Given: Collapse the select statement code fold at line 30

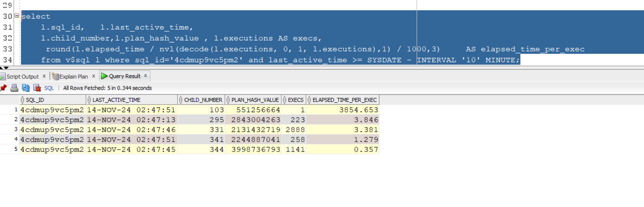Looking at the screenshot, I should pyautogui.click(x=17, y=16).
